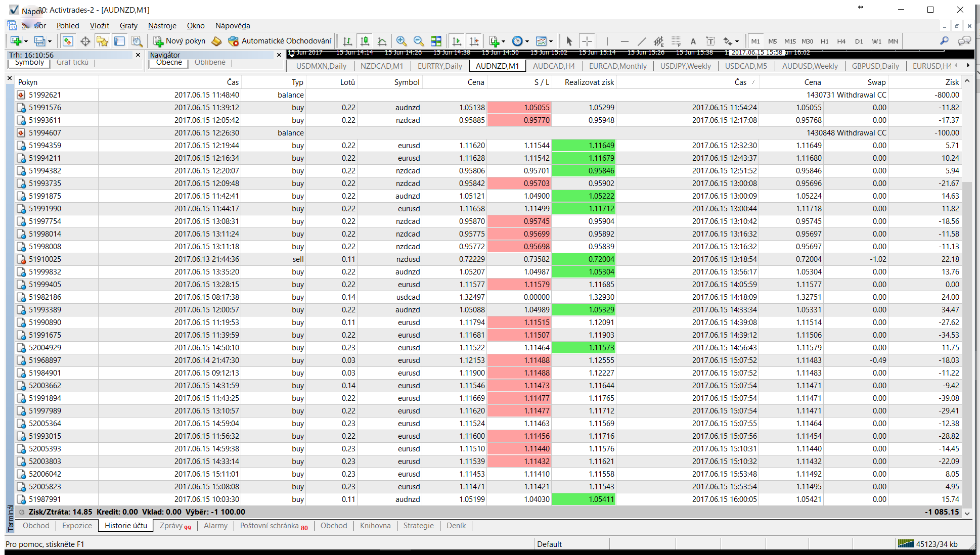Toggle candlestick chart mode
This screenshot has width=980, height=555.
pyautogui.click(x=365, y=41)
